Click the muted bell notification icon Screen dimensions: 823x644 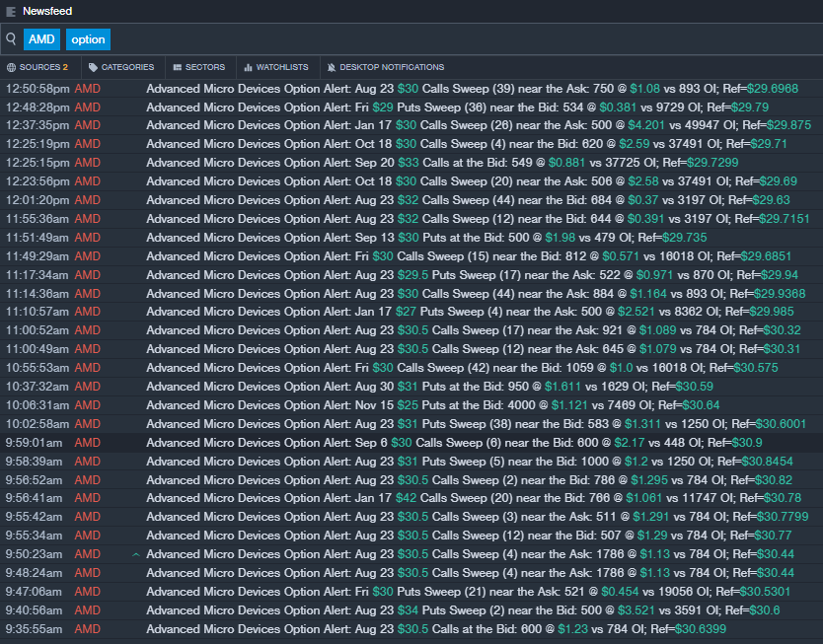point(332,67)
